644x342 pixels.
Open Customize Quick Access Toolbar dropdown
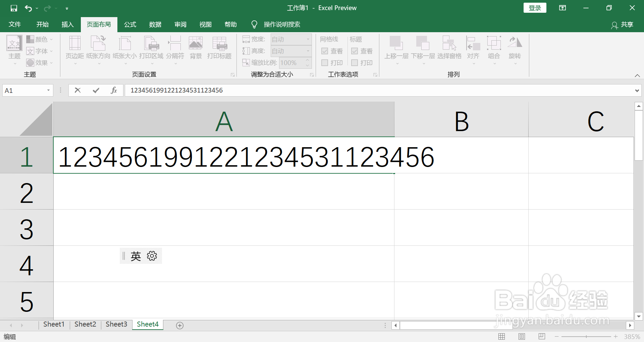(67, 8)
